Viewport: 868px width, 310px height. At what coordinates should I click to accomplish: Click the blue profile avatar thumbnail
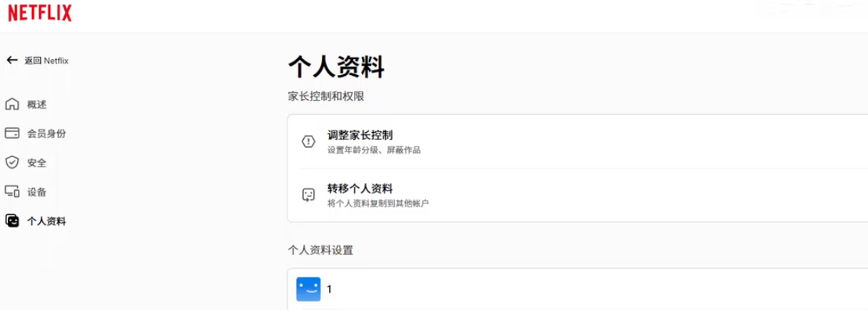click(x=309, y=289)
